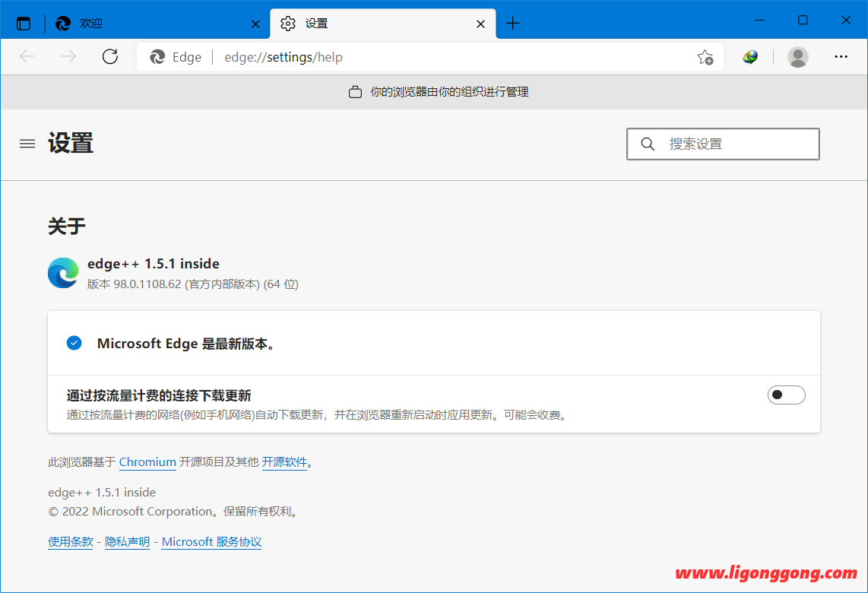868x593 pixels.
Task: Open the 使用条款 link
Action: pyautogui.click(x=70, y=541)
